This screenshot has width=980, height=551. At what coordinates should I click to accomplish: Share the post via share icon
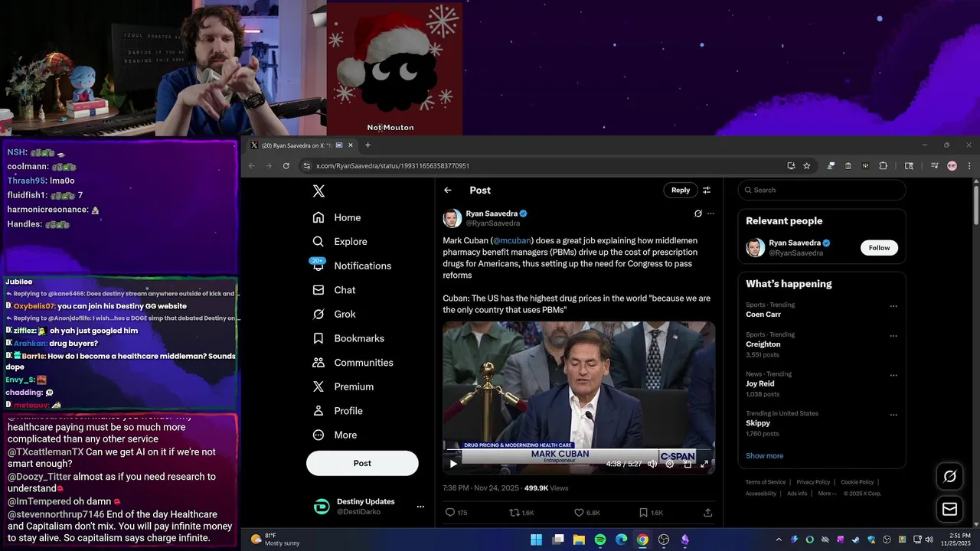coord(707,513)
